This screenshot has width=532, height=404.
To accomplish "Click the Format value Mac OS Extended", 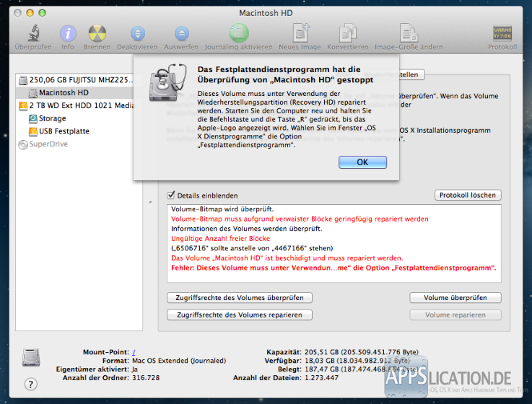I will point(179,361).
